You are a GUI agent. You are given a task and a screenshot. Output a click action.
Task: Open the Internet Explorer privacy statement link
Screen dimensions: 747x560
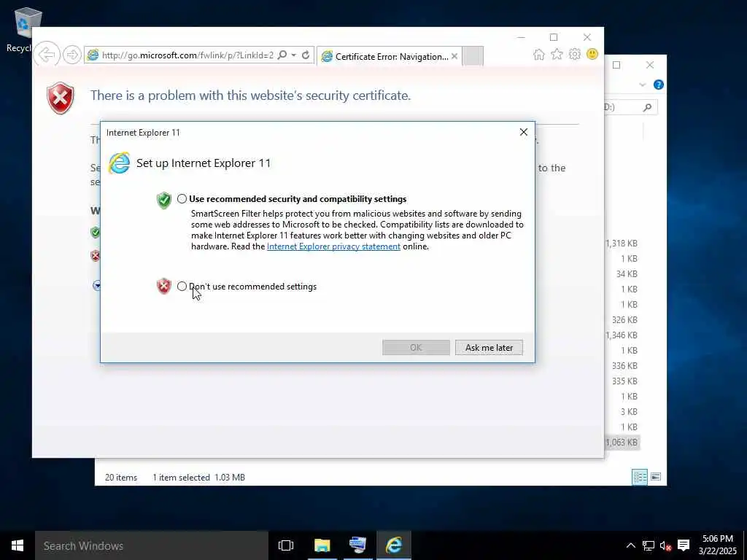pos(333,246)
